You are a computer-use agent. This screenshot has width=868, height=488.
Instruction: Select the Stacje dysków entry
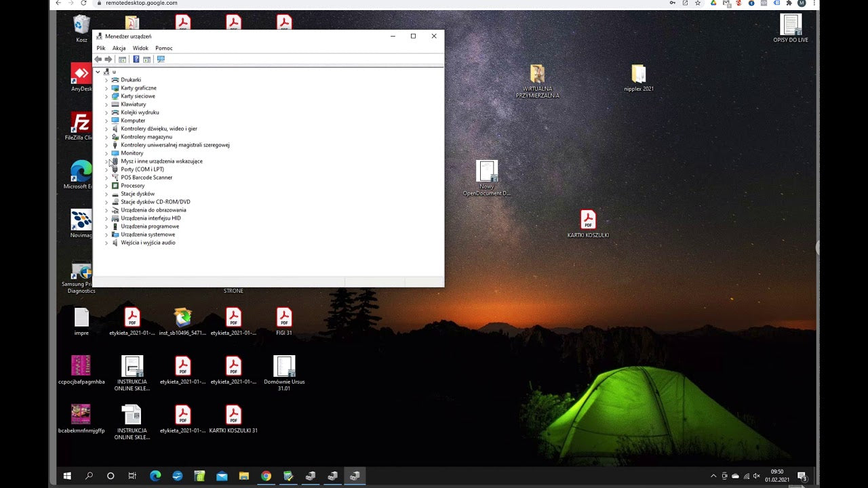[138, 194]
